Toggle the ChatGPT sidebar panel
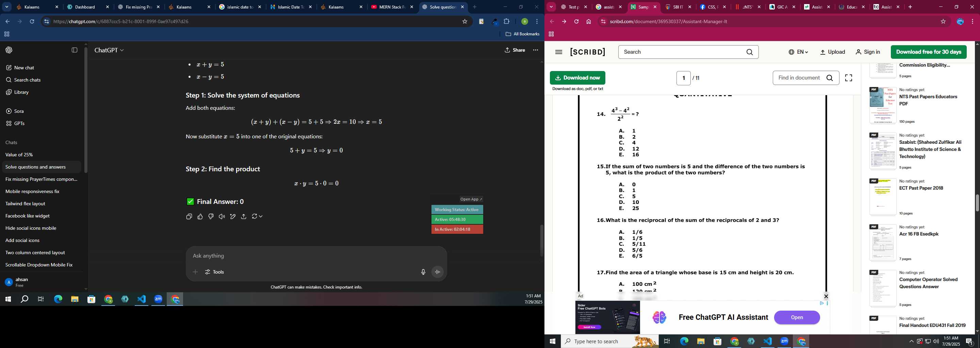Image resolution: width=980 pixels, height=348 pixels. 75,50
